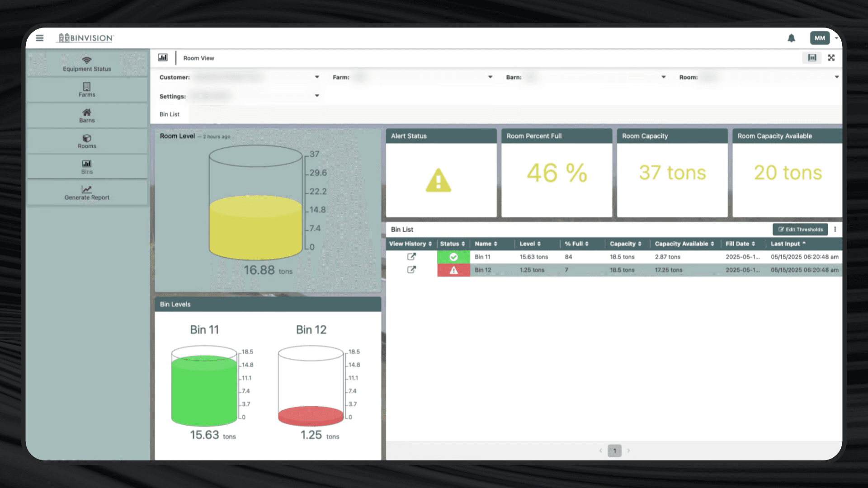
Task: Open the Customer dropdown
Action: pos(317,77)
